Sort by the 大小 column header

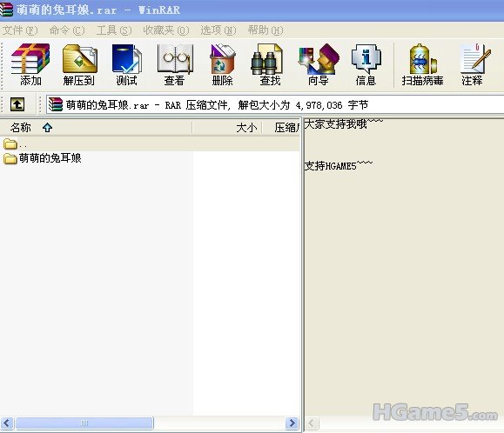tap(227, 128)
